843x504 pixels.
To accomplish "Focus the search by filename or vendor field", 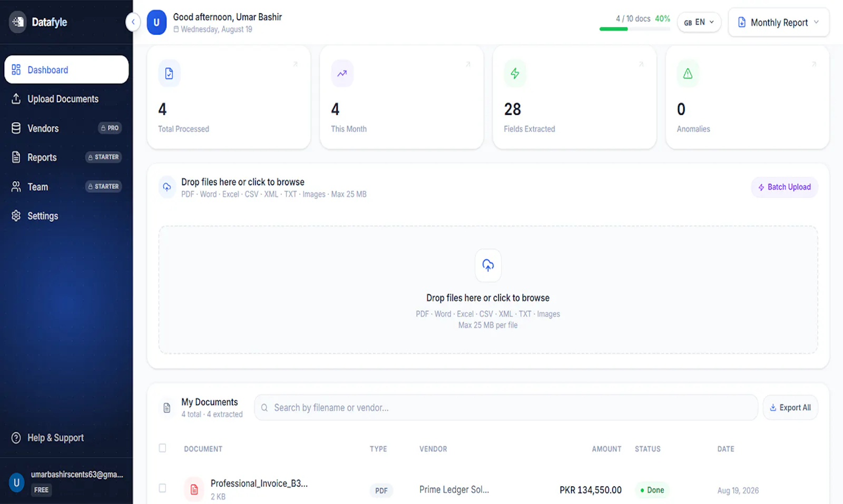I will coord(506,408).
